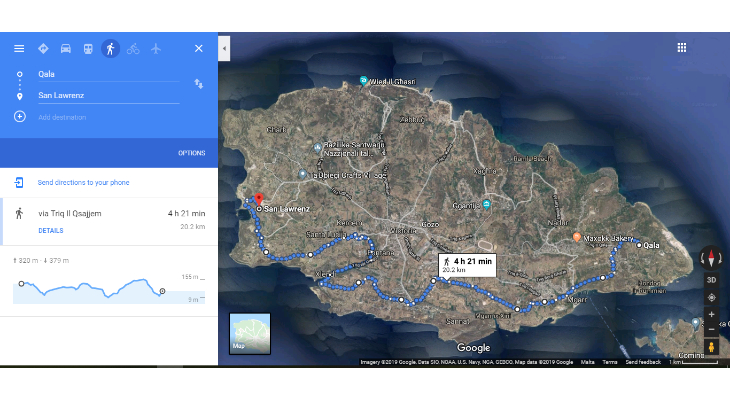
Task: Close the directions panel
Action: [199, 48]
